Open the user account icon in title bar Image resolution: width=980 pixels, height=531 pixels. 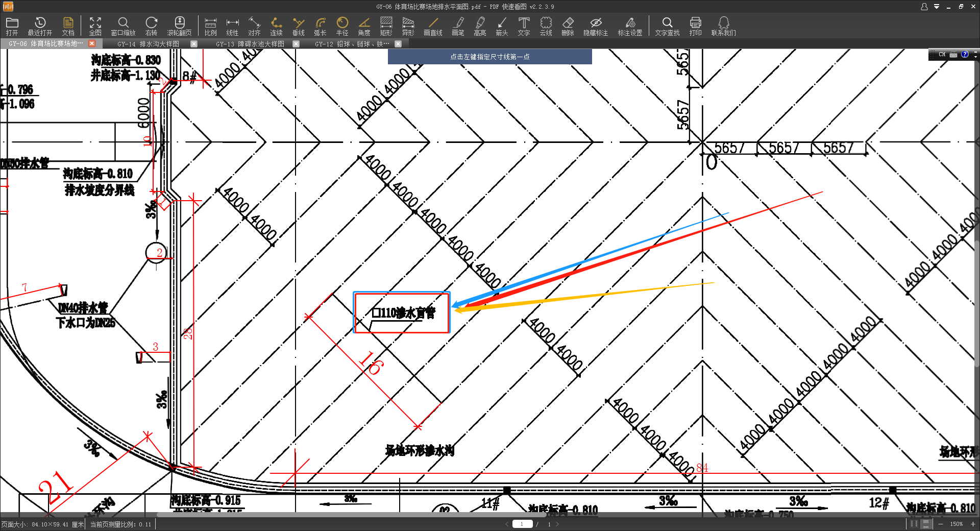[924, 7]
